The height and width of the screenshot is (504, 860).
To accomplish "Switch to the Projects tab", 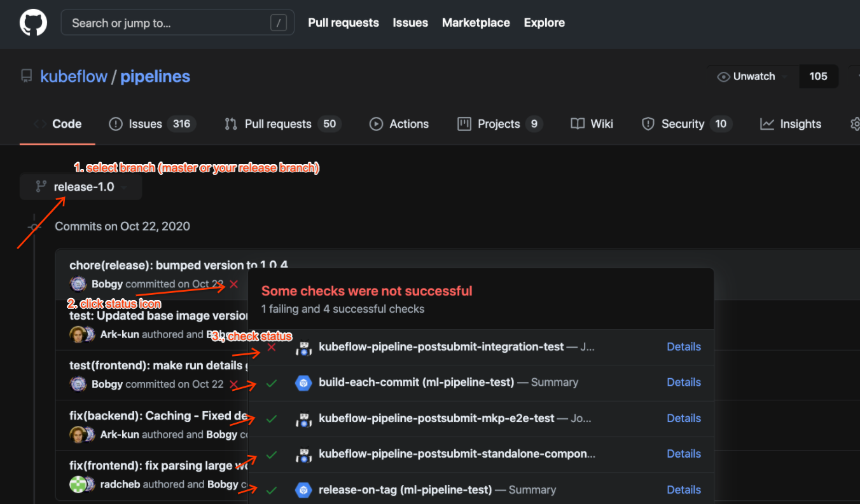I will pos(500,124).
